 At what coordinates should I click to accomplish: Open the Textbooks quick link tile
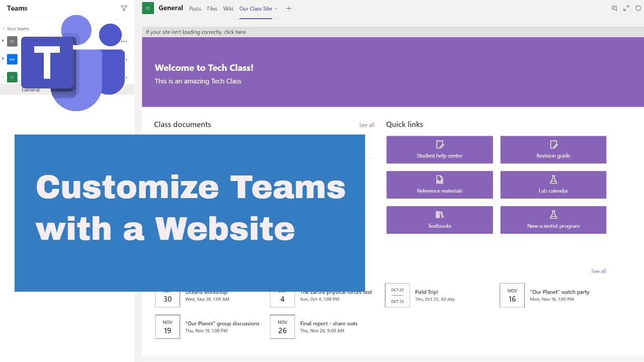pos(440,220)
